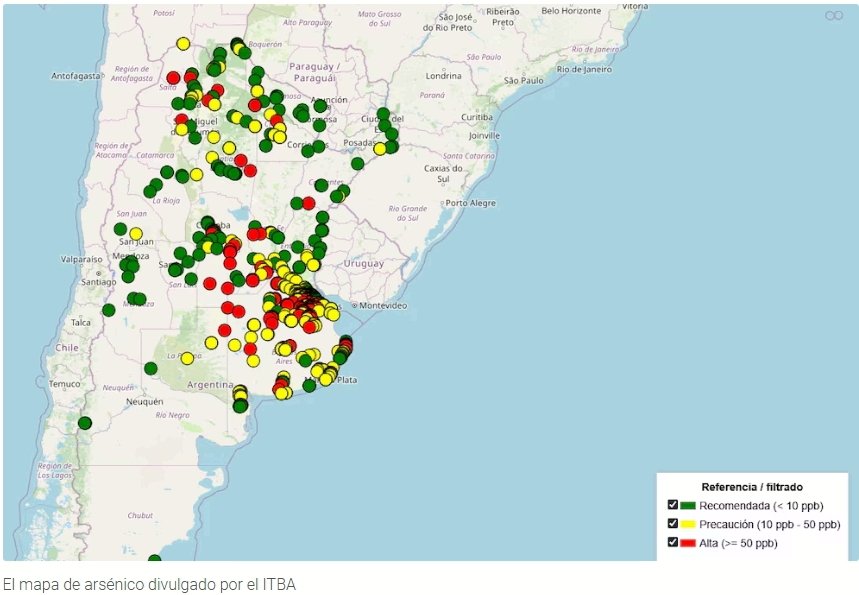Image resolution: width=859 pixels, height=595 pixels.
Task: Select the yellow marker beside Posadas
Action: (379, 148)
